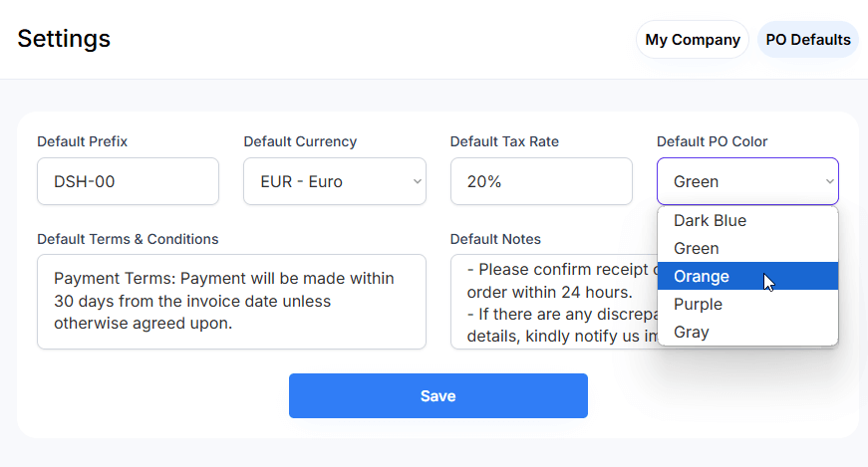Image resolution: width=868 pixels, height=467 pixels.
Task: Click the Default Currency label
Action: (300, 141)
